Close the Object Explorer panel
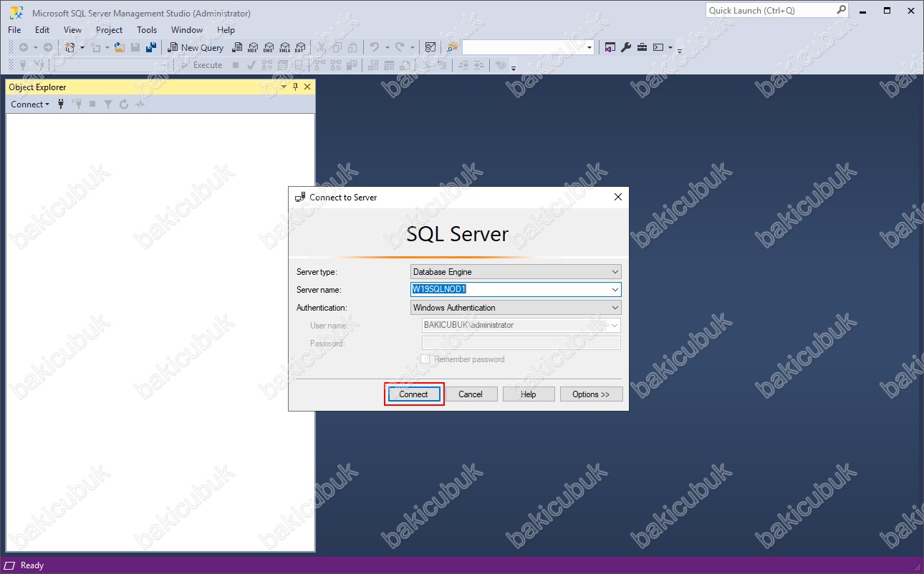924x574 pixels. [x=308, y=87]
